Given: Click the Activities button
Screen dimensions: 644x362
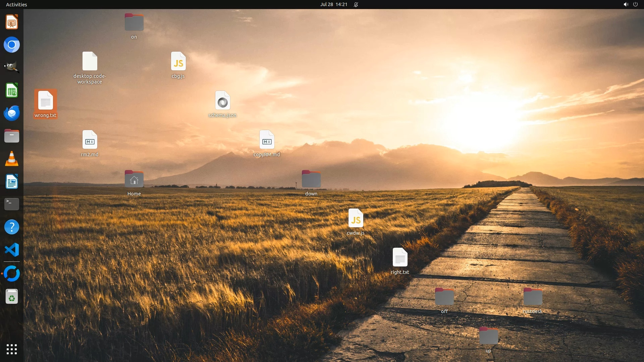Looking at the screenshot, I should point(16,4).
